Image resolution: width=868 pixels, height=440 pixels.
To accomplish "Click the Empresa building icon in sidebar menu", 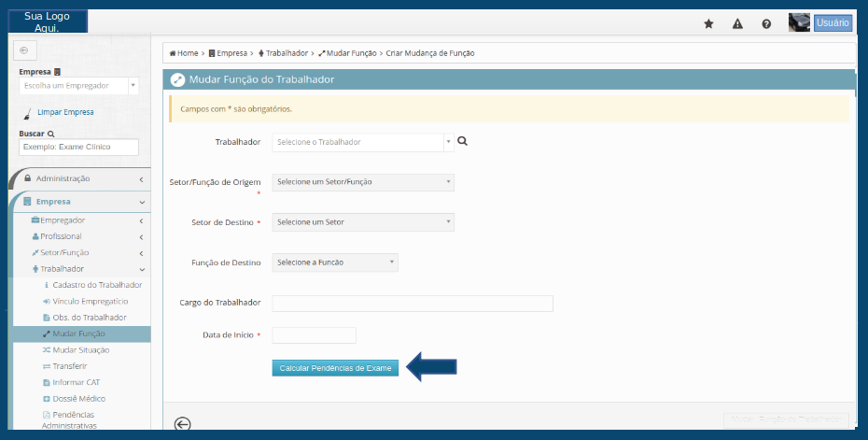I will pos(27,202).
